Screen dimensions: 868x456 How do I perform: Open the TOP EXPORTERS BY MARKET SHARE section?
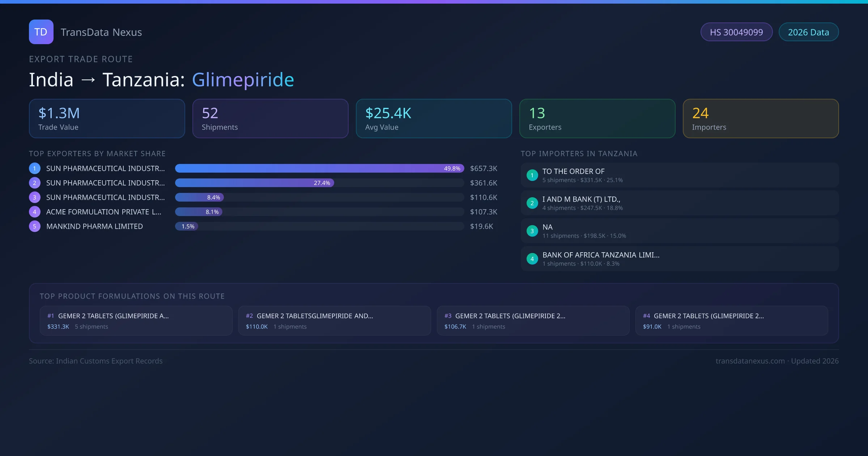coord(97,153)
